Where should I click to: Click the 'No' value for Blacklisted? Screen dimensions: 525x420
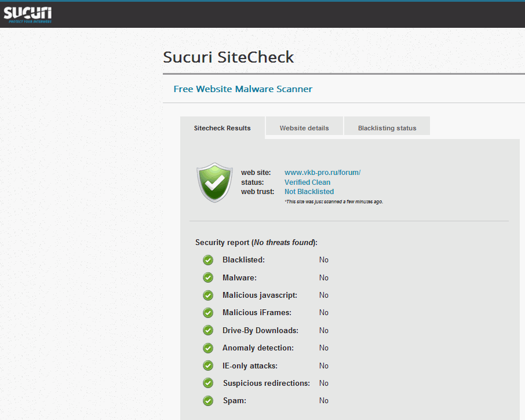(324, 260)
